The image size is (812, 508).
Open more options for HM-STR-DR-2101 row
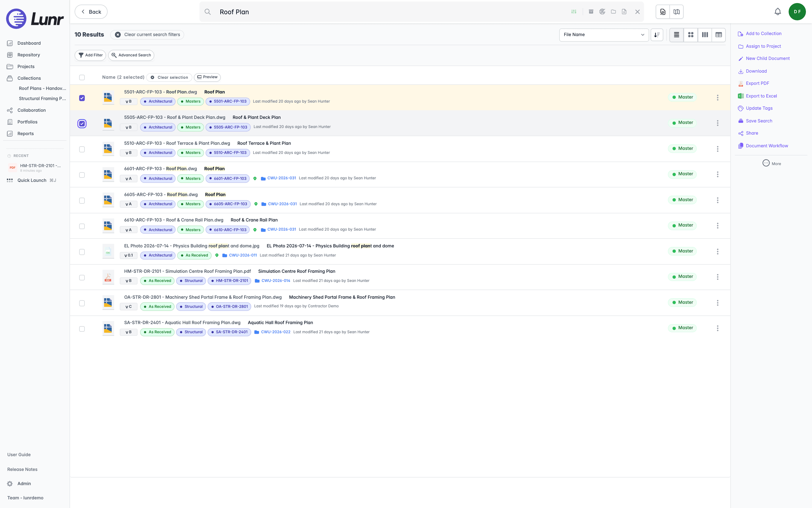717,277
